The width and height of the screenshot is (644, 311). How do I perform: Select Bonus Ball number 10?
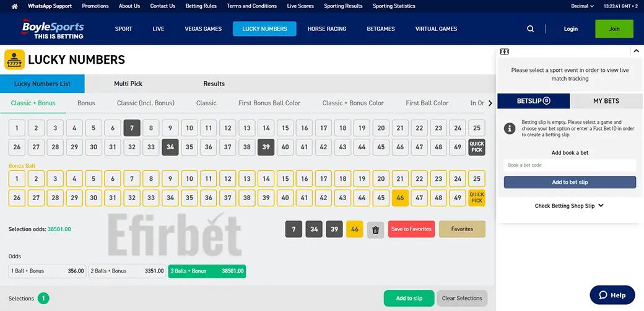pos(189,178)
